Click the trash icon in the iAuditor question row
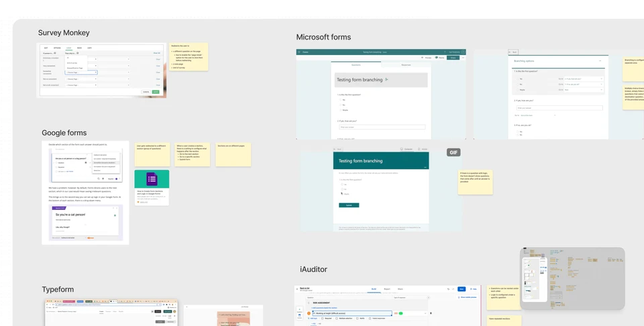 (x=431, y=313)
